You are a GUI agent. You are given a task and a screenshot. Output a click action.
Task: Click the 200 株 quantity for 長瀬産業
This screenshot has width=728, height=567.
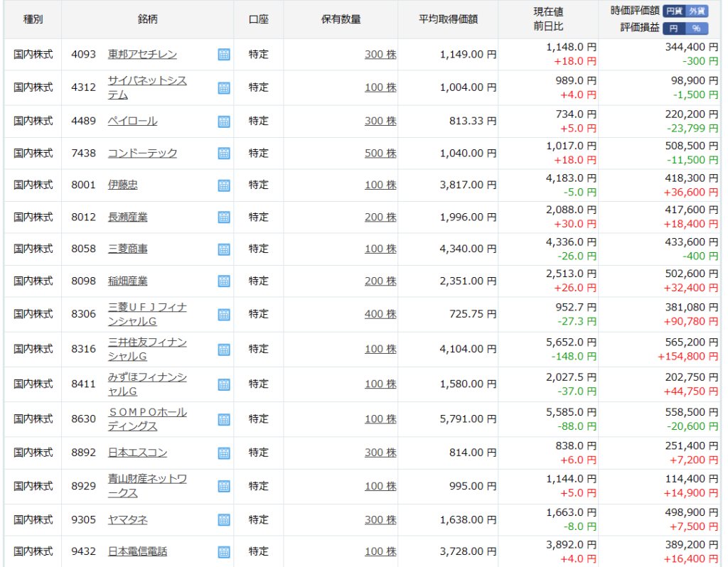[380, 217]
